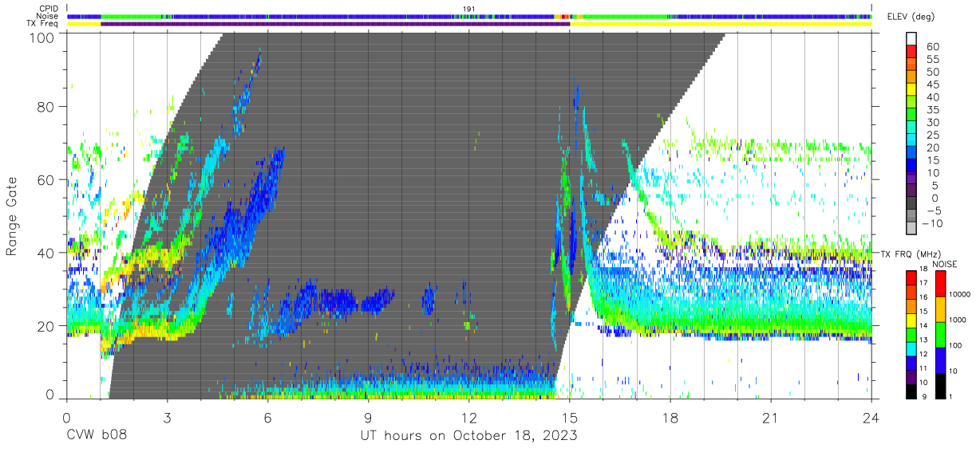This screenshot has height=452, width=980.
Task: Click the 13 label on the TX FRQ colorbar
Action: [x=923, y=340]
